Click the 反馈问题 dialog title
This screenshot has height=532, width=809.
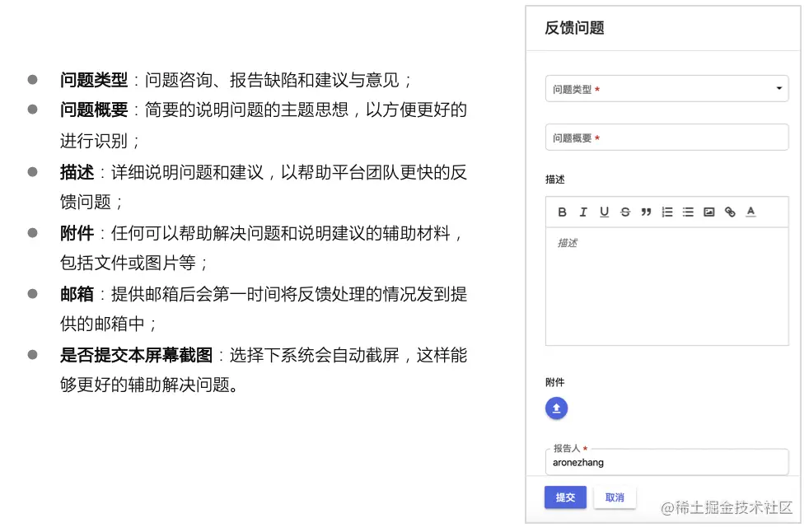tap(574, 28)
